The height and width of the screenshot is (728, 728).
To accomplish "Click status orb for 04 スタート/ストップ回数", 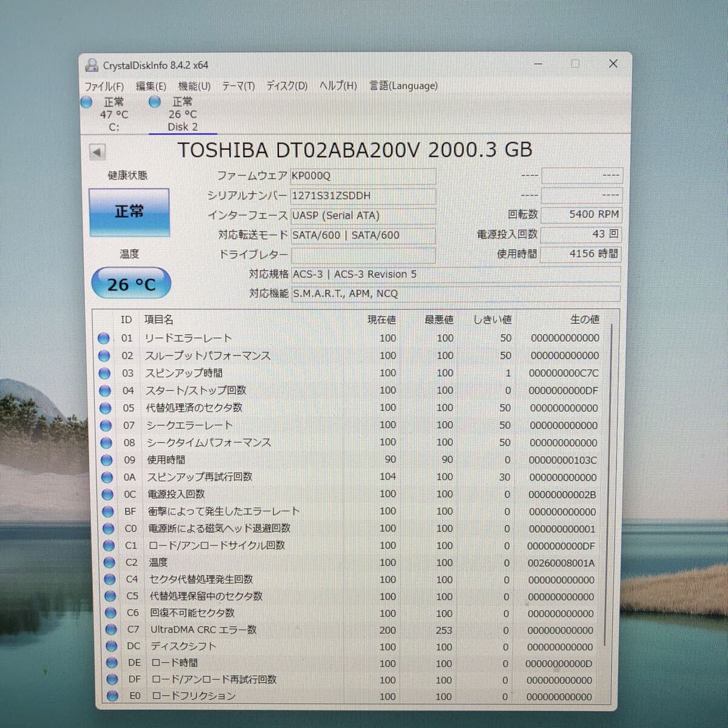I will click(x=105, y=391).
